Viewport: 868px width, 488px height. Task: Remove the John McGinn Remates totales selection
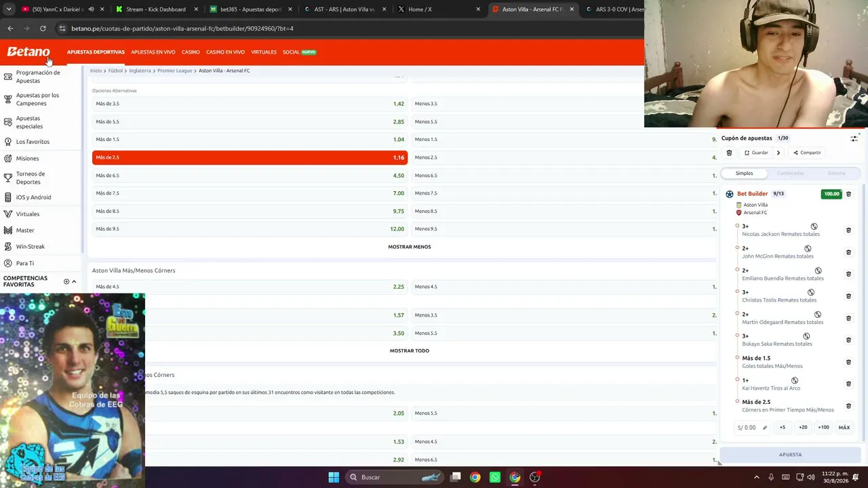(848, 252)
